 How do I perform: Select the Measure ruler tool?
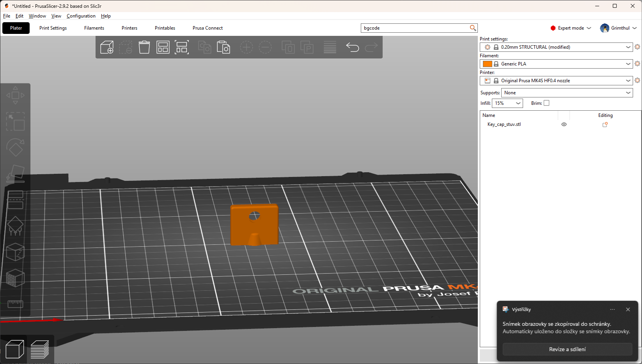pyautogui.click(x=15, y=304)
